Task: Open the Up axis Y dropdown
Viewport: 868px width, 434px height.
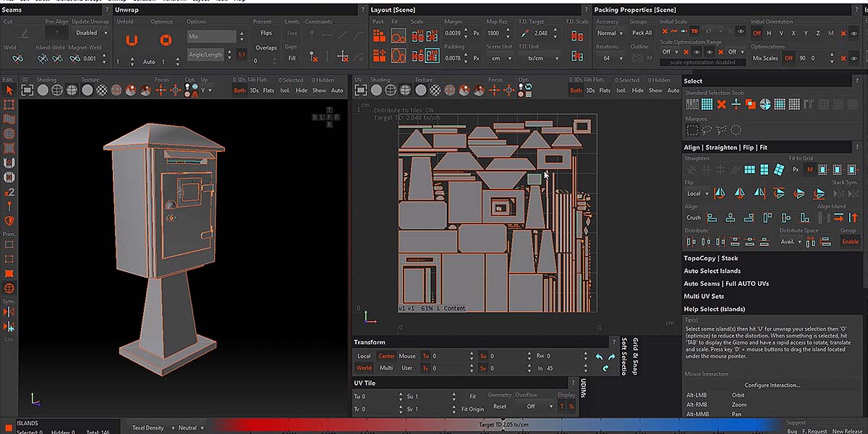Action: pos(206,90)
